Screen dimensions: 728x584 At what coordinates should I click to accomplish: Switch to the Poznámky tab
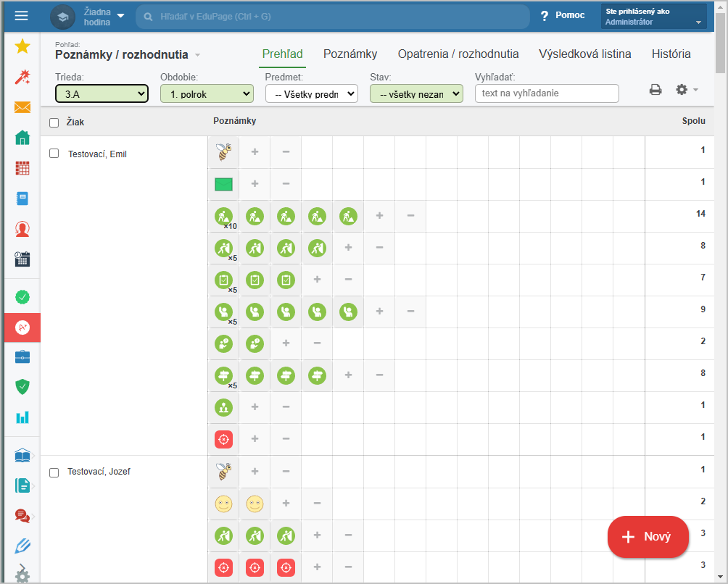pos(350,54)
